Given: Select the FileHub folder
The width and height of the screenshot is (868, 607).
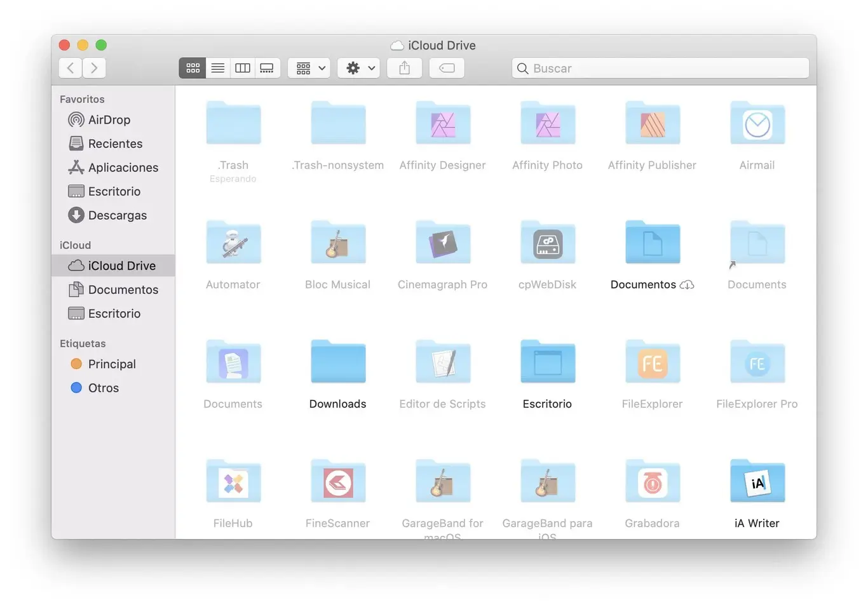Looking at the screenshot, I should pos(233,481).
